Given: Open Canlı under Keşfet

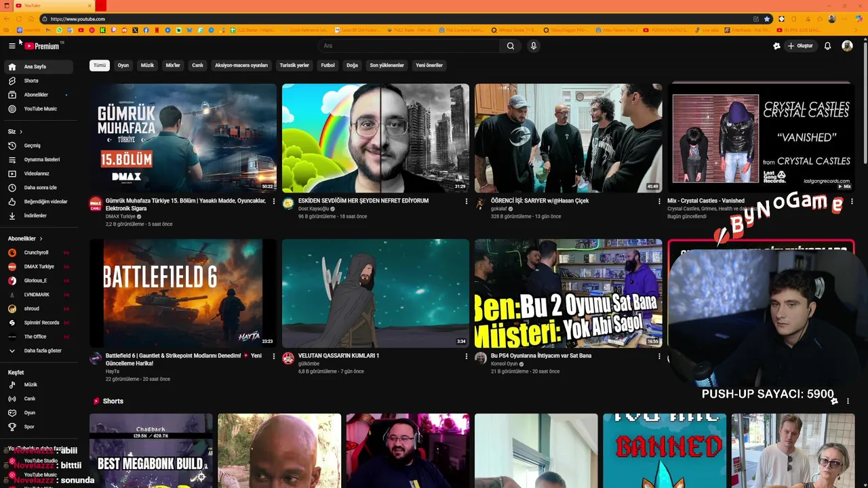Looking at the screenshot, I should tap(39, 399).
